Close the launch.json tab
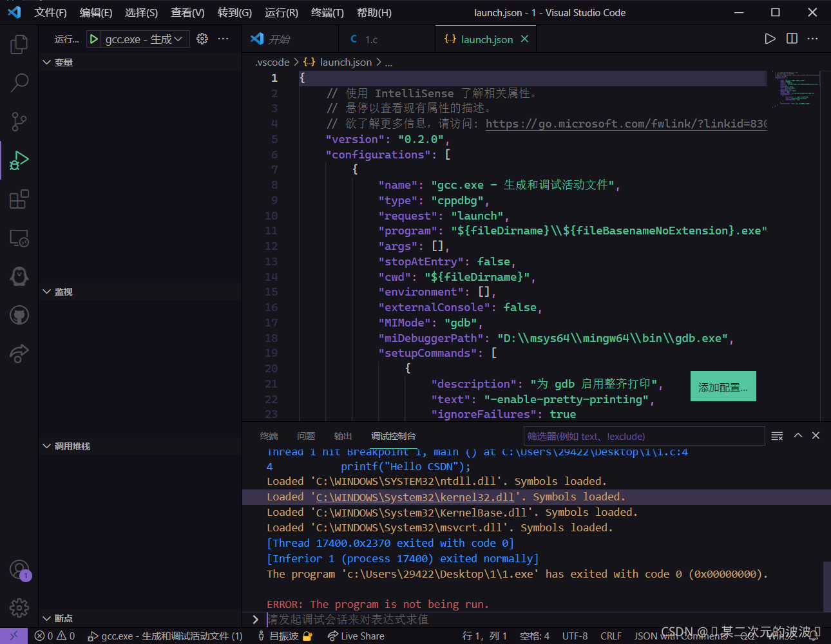The width and height of the screenshot is (831, 644). (x=524, y=39)
